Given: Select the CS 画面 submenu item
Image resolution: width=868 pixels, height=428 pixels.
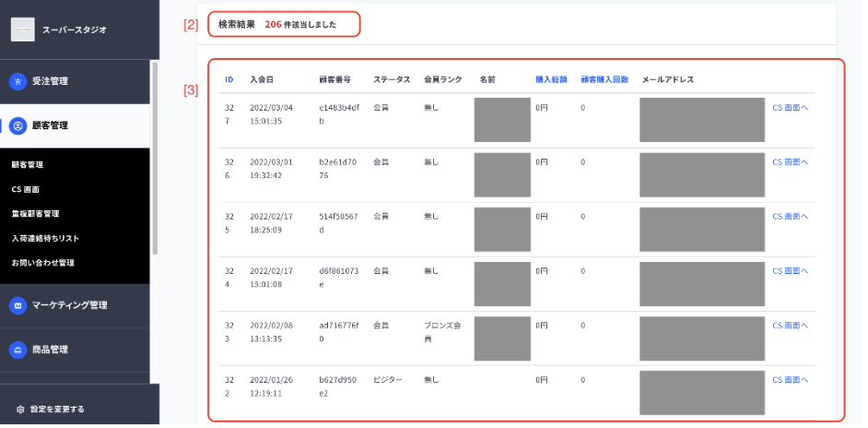Looking at the screenshot, I should (26, 189).
